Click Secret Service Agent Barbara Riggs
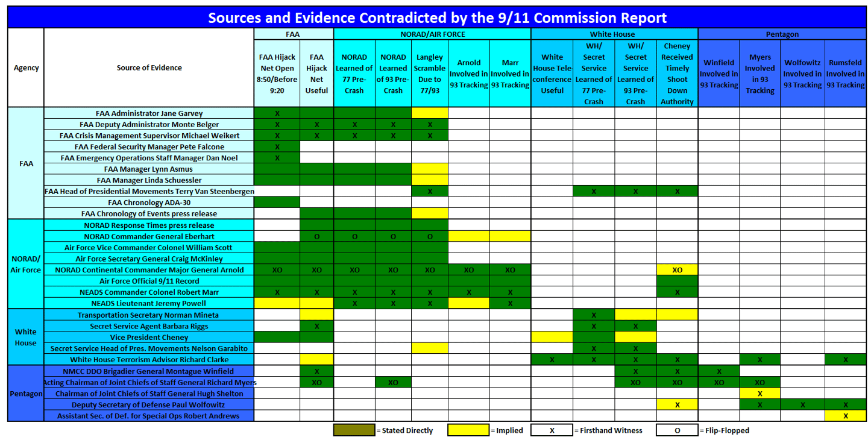 [149, 326]
